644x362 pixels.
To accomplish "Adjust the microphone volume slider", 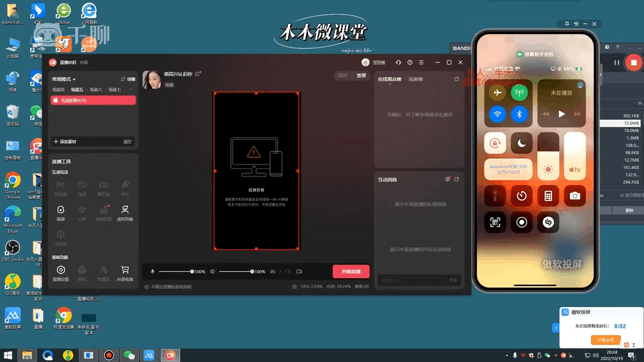I will [x=175, y=271].
